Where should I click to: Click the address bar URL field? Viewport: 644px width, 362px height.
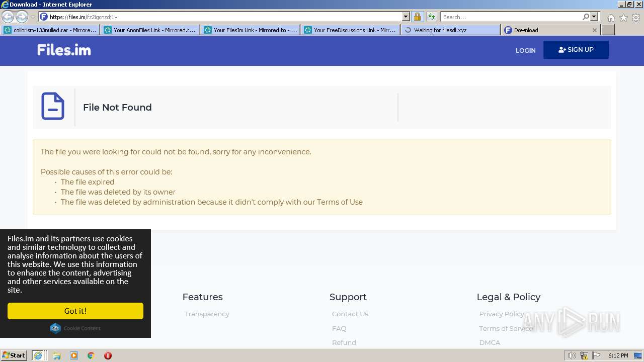(225, 17)
